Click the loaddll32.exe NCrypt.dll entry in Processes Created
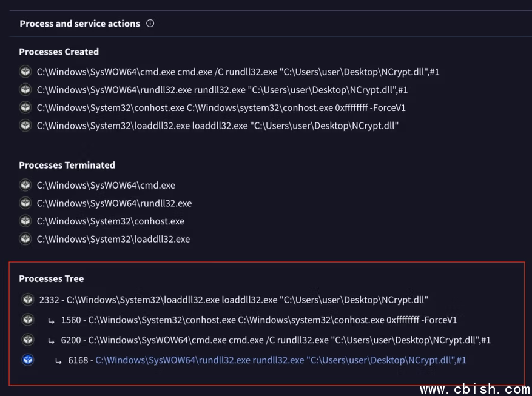The image size is (532, 396). pyautogui.click(x=217, y=126)
